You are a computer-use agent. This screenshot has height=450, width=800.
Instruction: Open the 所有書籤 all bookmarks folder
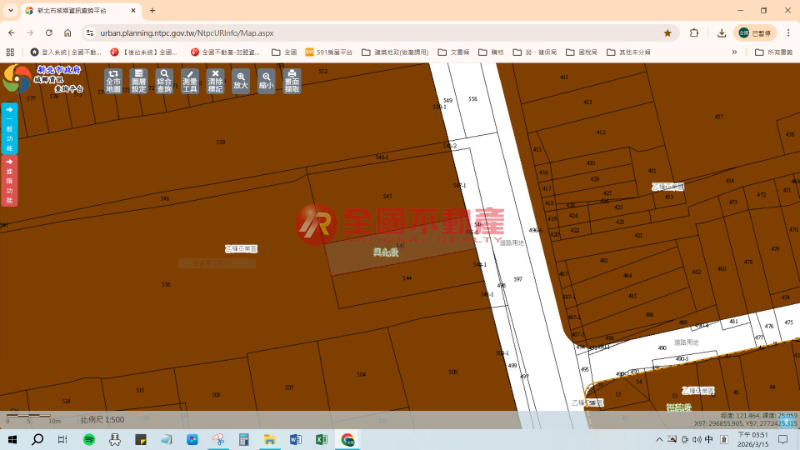click(774, 51)
